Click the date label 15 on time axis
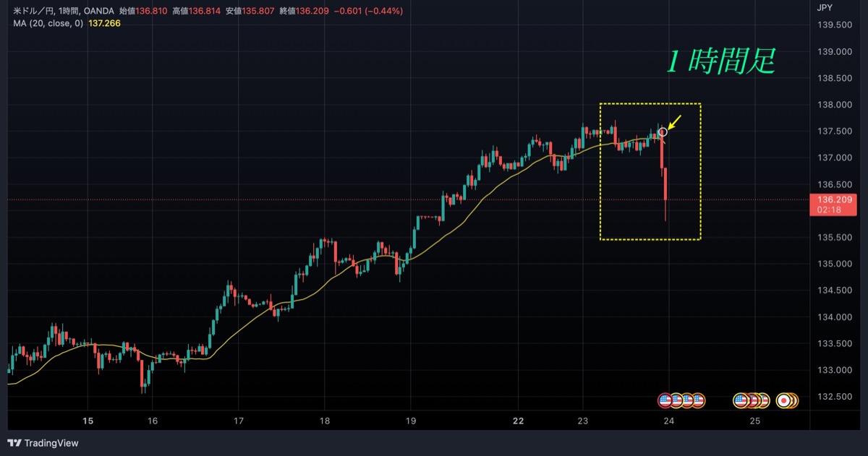Image resolution: width=868 pixels, height=456 pixels. (88, 421)
